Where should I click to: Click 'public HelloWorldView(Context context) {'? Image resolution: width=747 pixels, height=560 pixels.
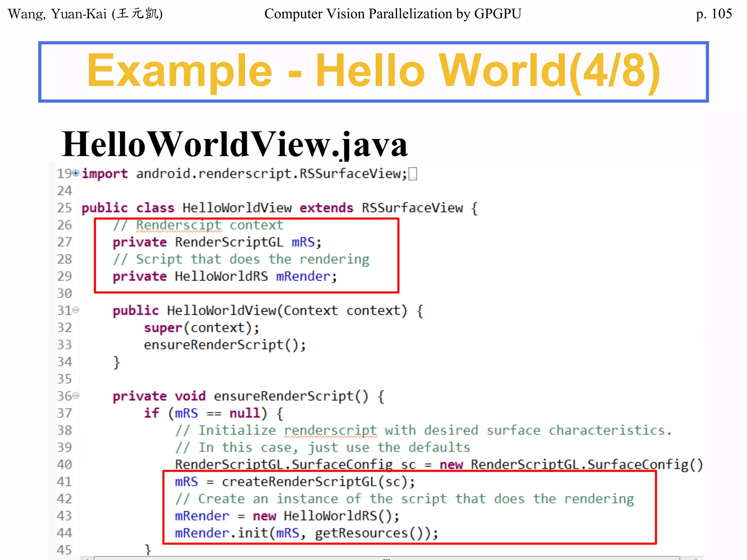[x=268, y=311]
